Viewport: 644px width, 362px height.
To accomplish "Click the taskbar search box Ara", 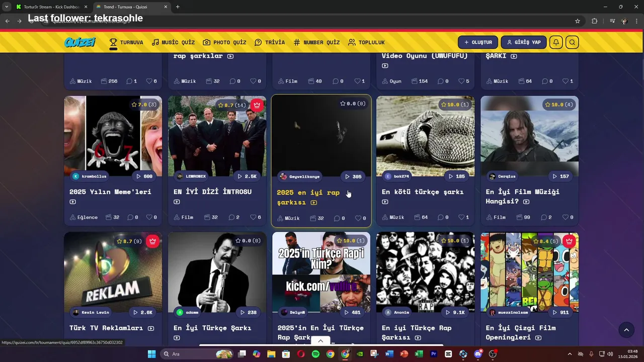I will tap(197, 354).
